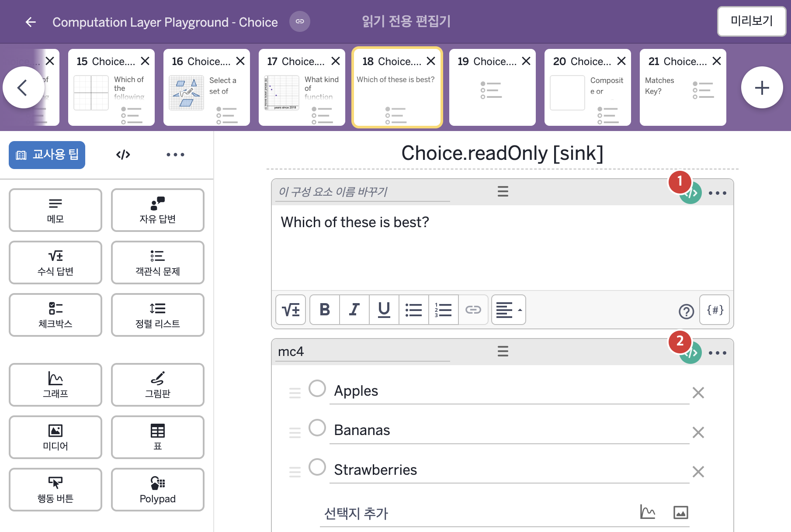Add a 그림판 sketch component
Image resolution: width=791 pixels, height=532 pixels.
coord(158,385)
